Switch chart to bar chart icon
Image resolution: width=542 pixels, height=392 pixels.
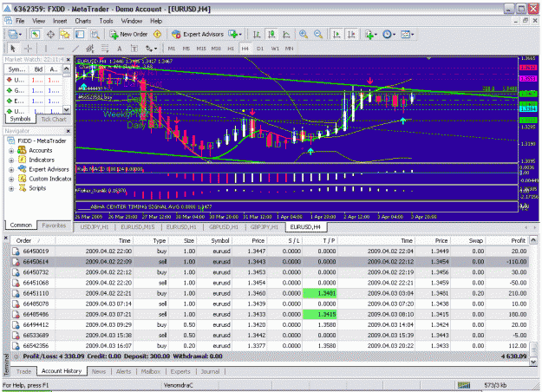point(257,34)
